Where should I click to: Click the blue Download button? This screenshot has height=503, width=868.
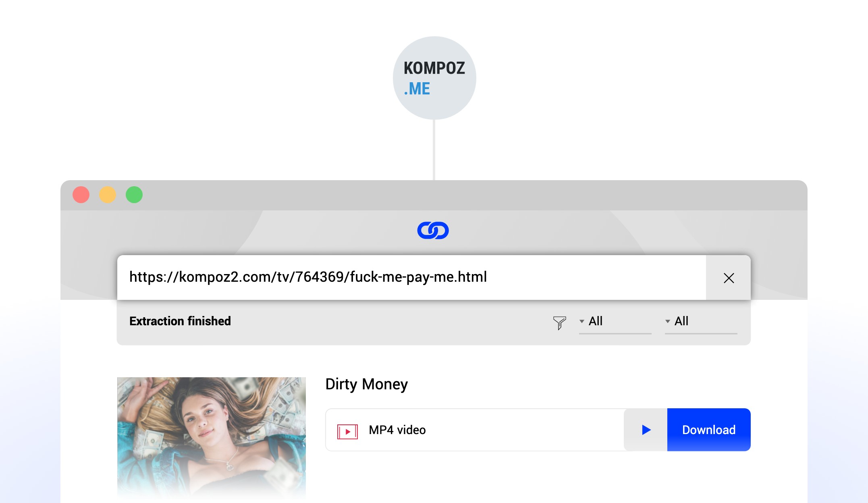(x=709, y=430)
